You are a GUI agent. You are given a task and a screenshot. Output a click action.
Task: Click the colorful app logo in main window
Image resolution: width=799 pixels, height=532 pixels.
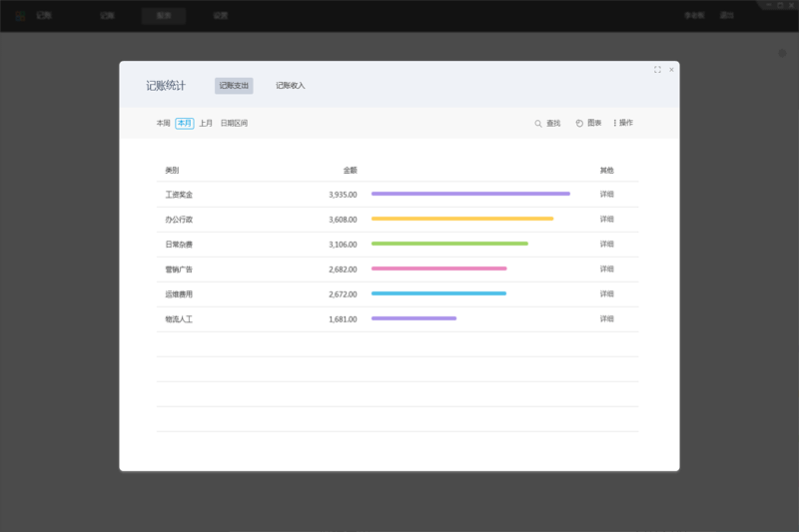20,16
